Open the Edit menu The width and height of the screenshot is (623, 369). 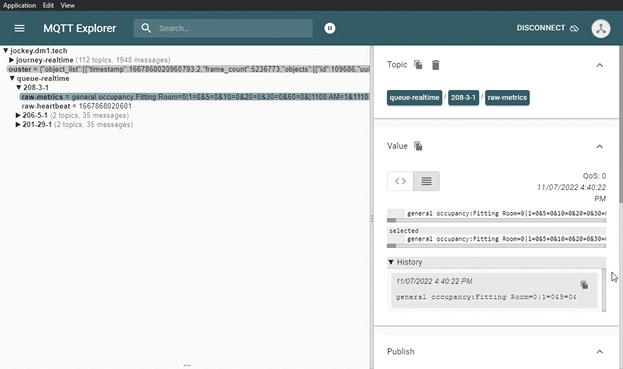pos(48,5)
